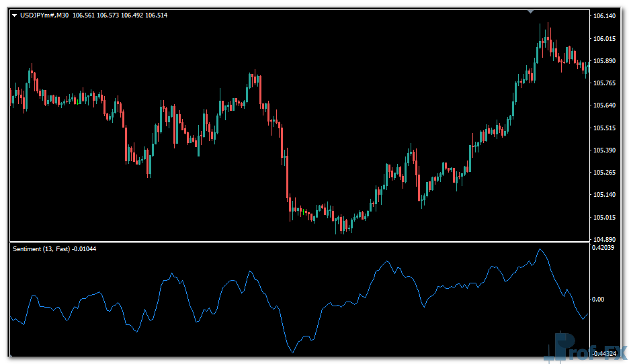Click the 105.890 price scale label
The width and height of the screenshot is (629, 364).
[x=605, y=60]
